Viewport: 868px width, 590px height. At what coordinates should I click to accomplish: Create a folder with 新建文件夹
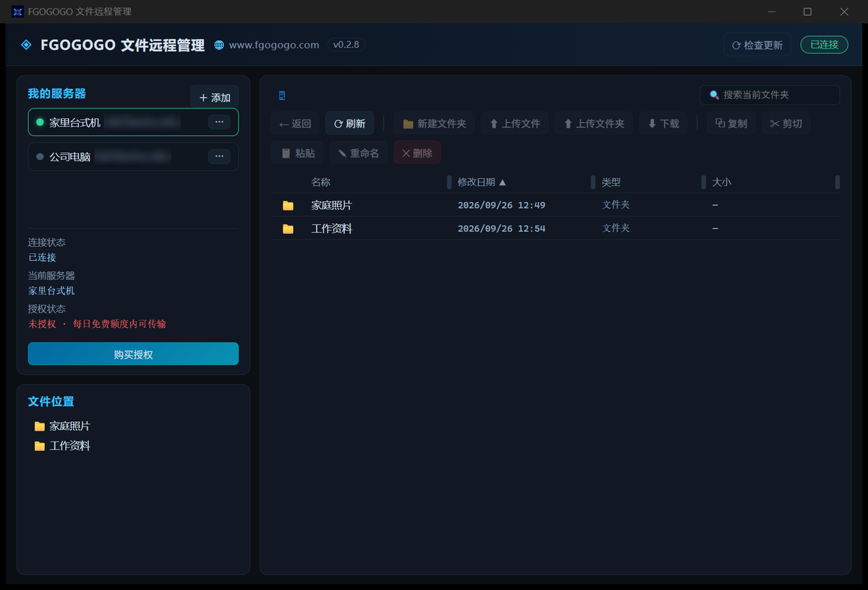coord(434,124)
